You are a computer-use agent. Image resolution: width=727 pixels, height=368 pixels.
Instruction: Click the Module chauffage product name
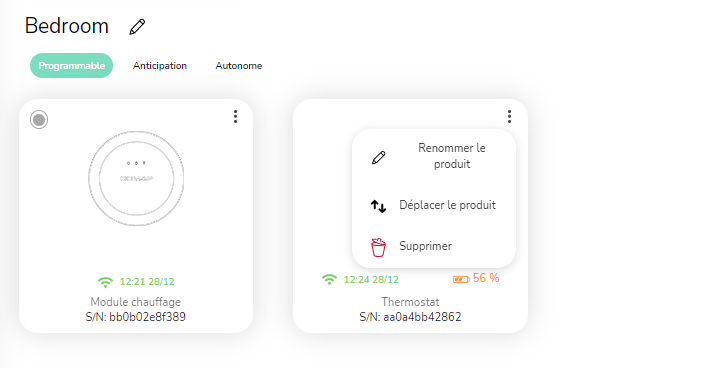[136, 302]
